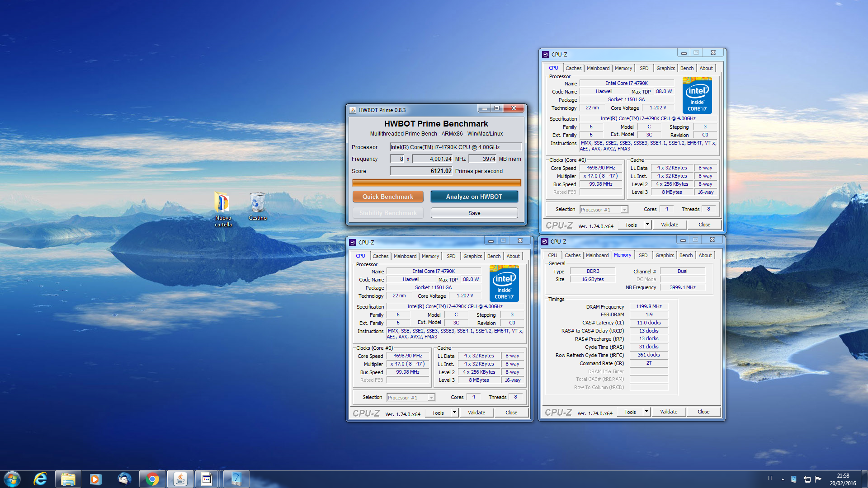Click memory Size value 16 GBytes
Image resolution: width=868 pixels, height=488 pixels.
coord(593,279)
